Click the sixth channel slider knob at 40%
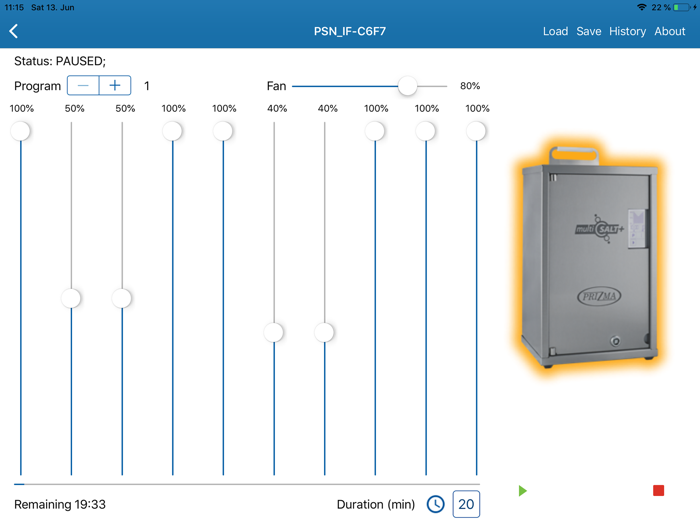This screenshot has width=700, height=525. (x=274, y=332)
